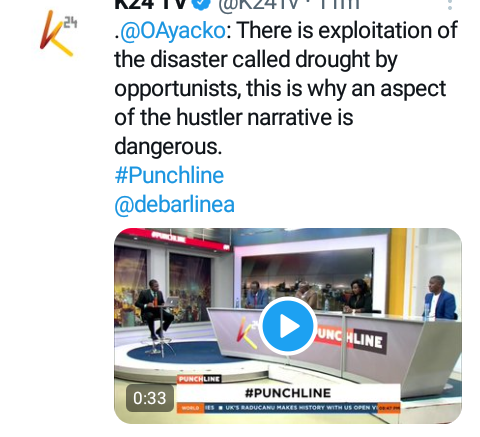The image size is (480, 437).
Task: Click the host seated on the stool
Action: tap(154, 309)
